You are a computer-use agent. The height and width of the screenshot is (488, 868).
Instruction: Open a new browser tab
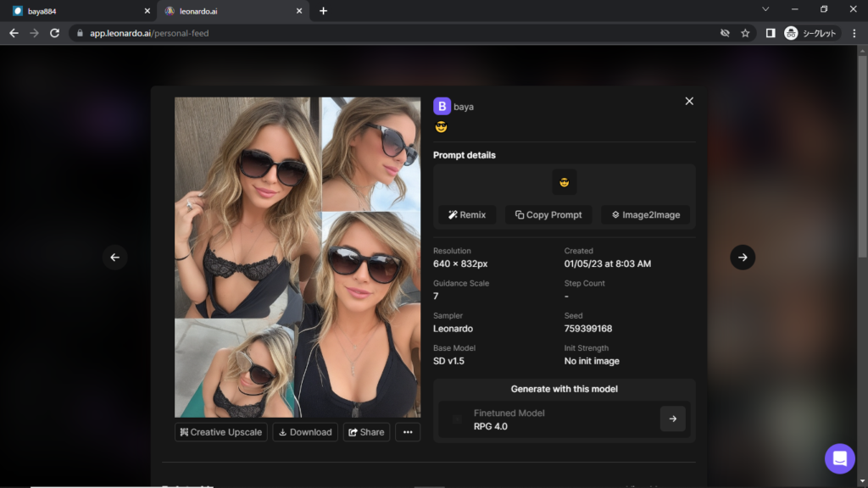tap(323, 11)
